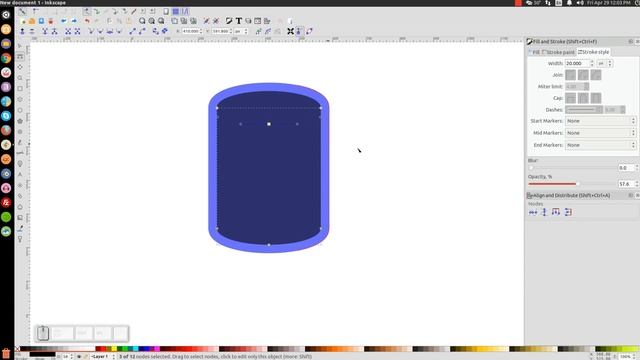Open Skype from the Ubuntu dock
This screenshot has width=640, height=360.
point(6,116)
